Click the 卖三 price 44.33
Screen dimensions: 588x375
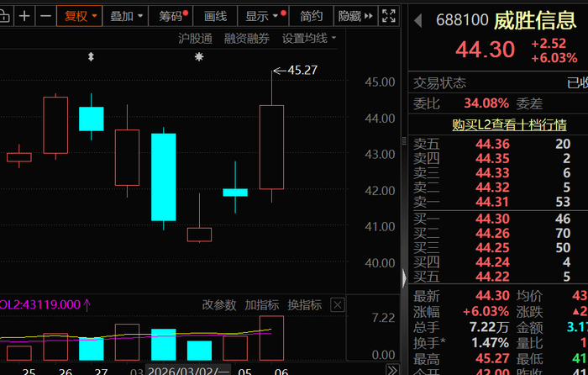[x=492, y=173]
